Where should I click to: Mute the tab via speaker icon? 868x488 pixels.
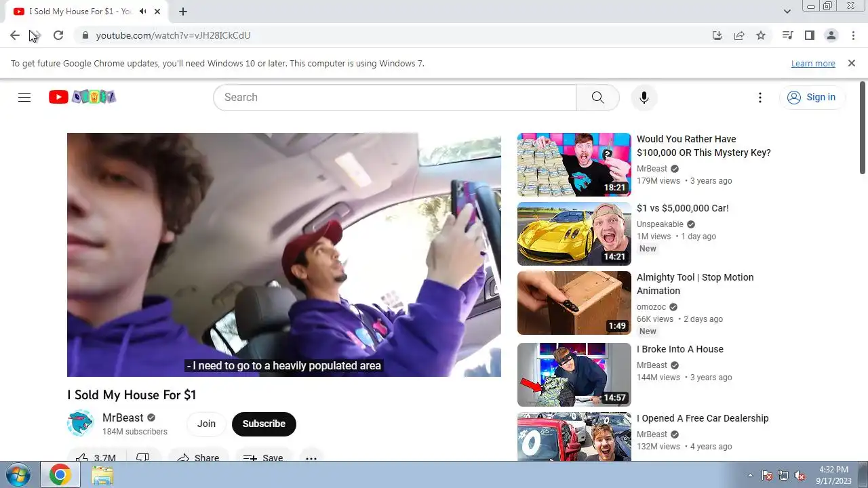pyautogui.click(x=142, y=12)
